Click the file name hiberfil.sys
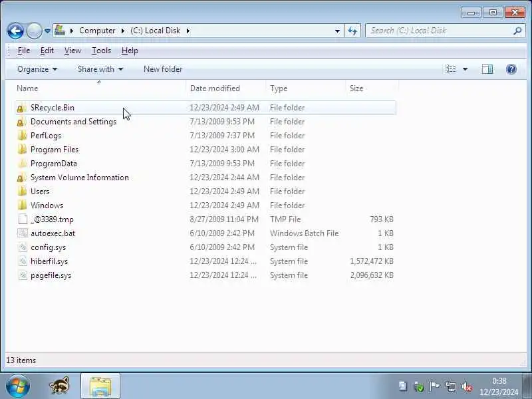 49,261
